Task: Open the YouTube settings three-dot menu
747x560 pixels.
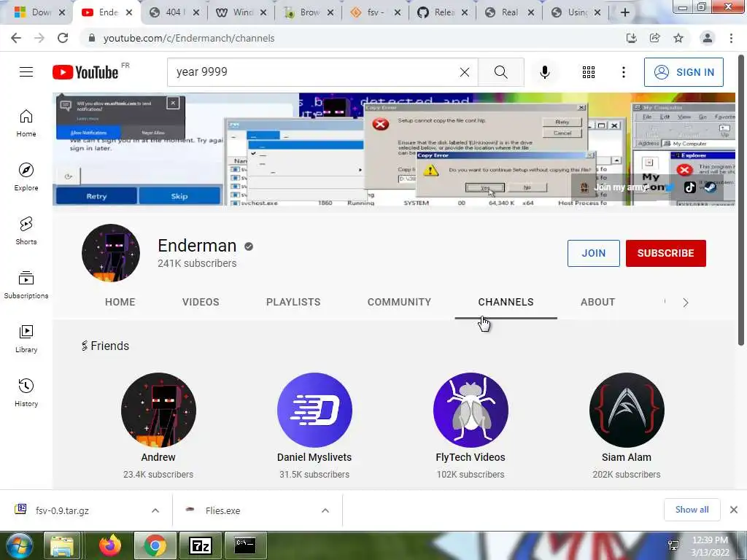Action: click(x=623, y=72)
